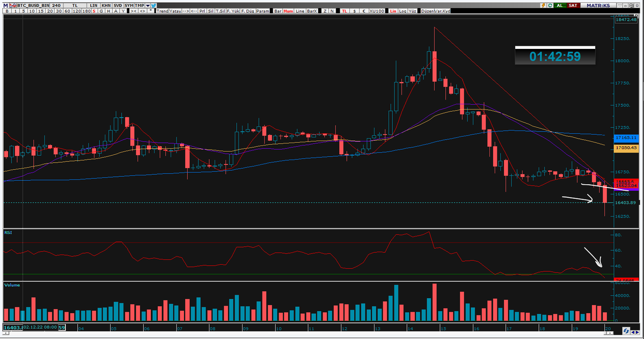
Task: Select the H (weekly) period button
Action: (x=108, y=11)
